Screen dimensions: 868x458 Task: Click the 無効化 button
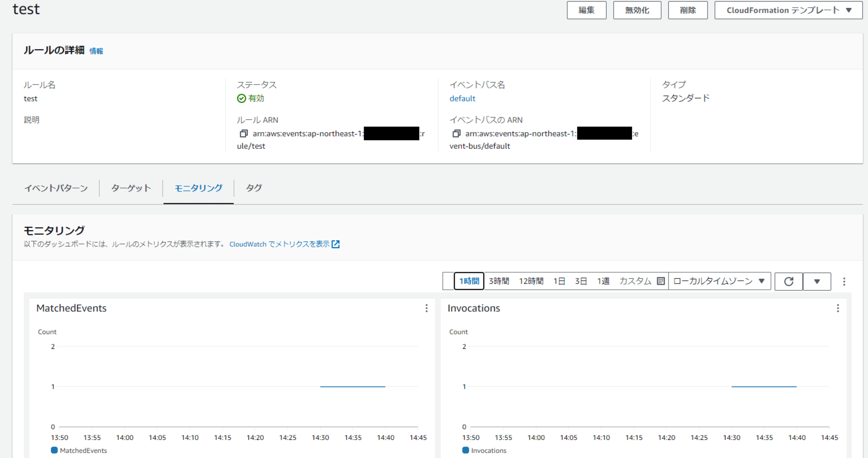[637, 10]
